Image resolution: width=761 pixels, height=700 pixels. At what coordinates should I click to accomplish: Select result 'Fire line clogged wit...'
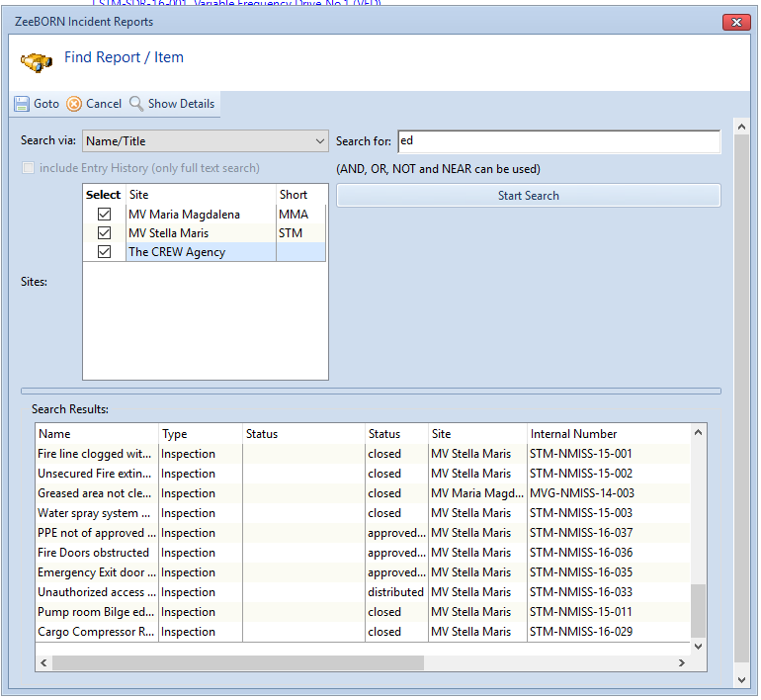(x=363, y=454)
